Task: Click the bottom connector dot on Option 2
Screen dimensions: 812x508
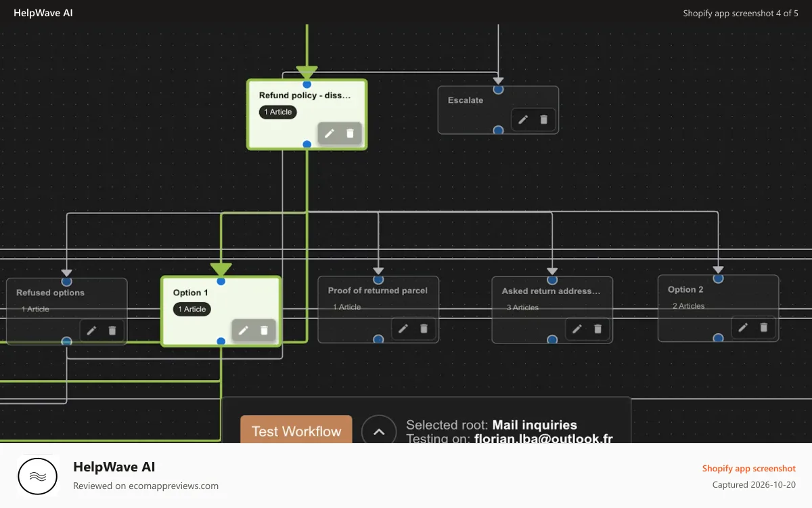Action: pos(719,338)
